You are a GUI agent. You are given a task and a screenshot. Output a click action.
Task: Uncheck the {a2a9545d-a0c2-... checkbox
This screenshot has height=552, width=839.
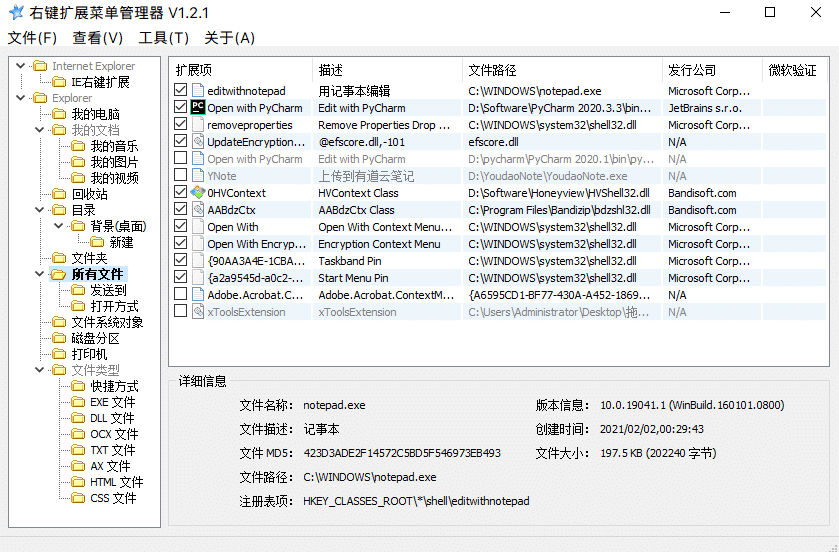coord(181,277)
